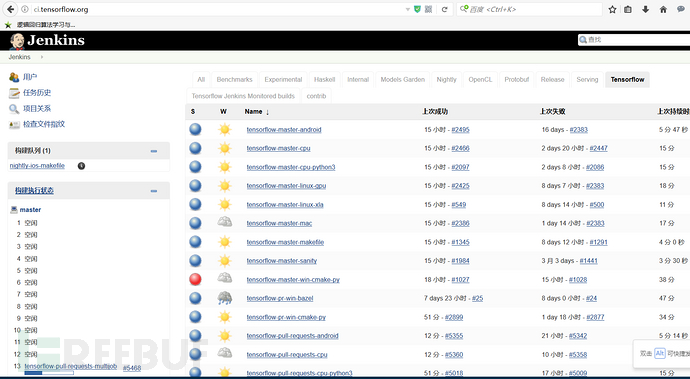
Task: Click sunny icon for tensorflow-pull-requests-android
Action: point(224,336)
